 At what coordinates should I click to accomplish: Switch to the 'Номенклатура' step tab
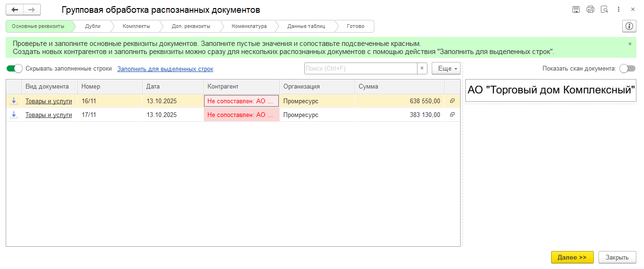pyautogui.click(x=249, y=26)
